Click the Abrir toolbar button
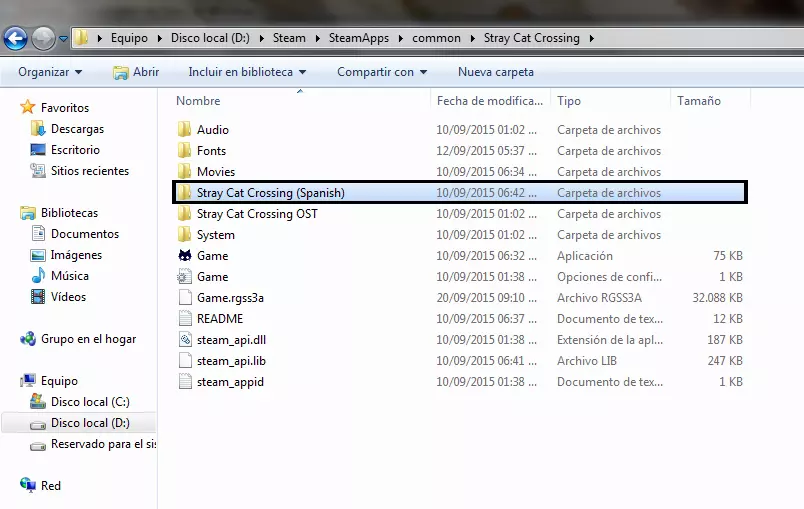 pos(136,72)
